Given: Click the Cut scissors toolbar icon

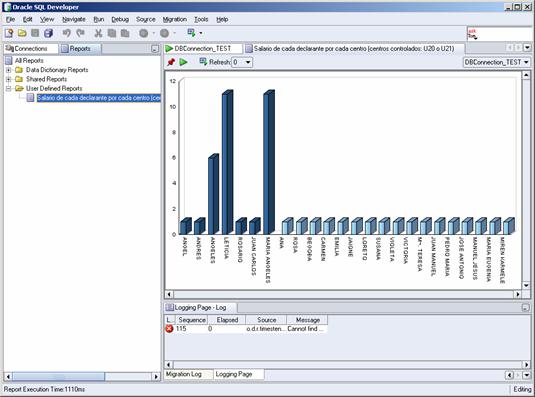Looking at the screenshot, I should (x=98, y=33).
